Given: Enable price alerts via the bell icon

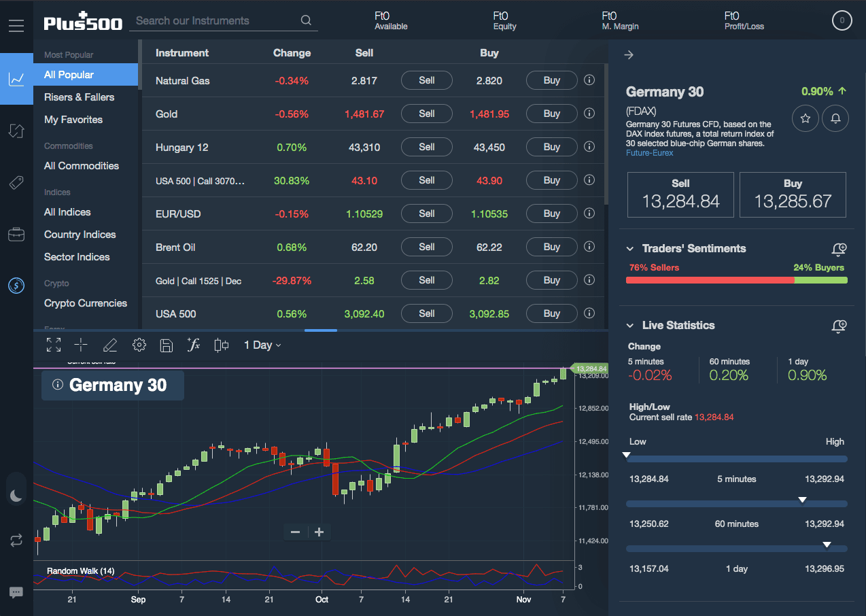Looking at the screenshot, I should pyautogui.click(x=835, y=118).
